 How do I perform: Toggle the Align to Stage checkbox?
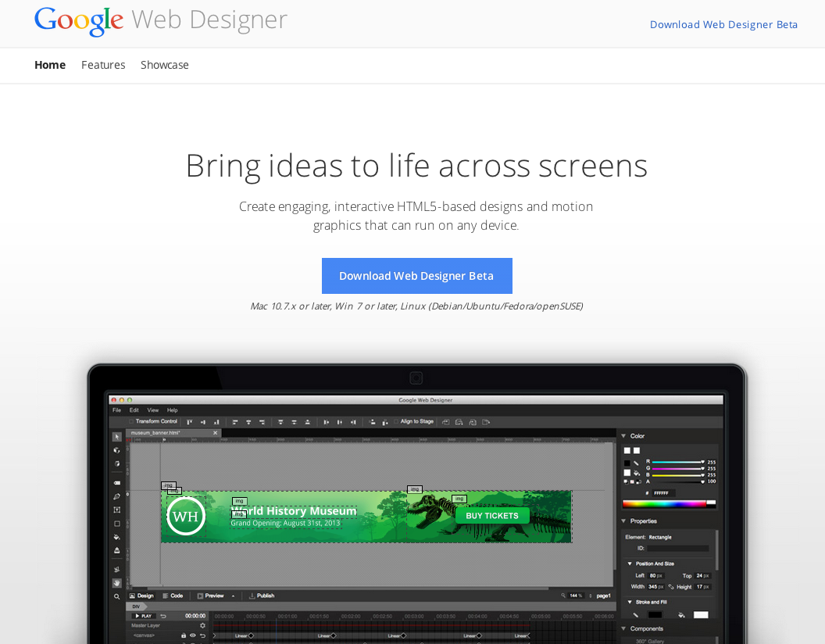click(x=395, y=421)
